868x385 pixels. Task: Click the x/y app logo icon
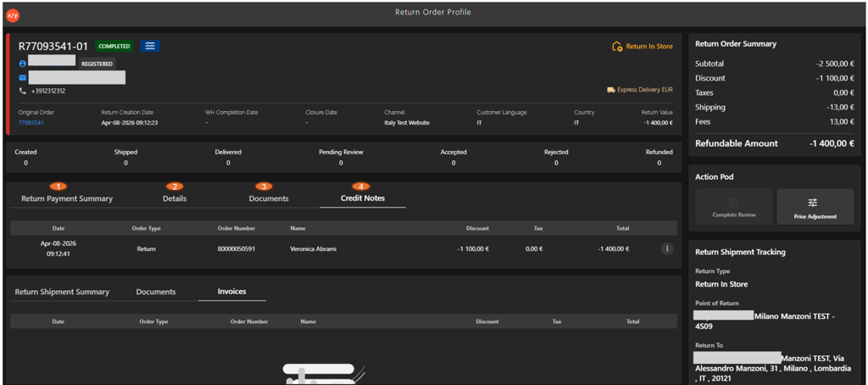(13, 15)
